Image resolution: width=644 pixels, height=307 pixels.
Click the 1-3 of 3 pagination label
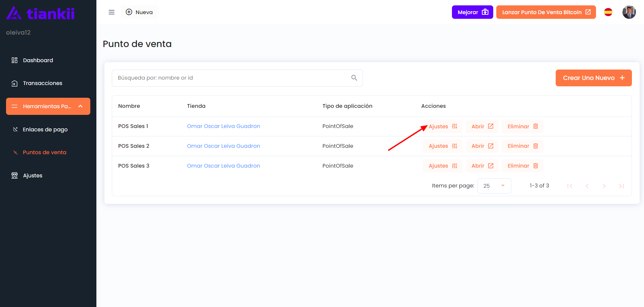pyautogui.click(x=539, y=186)
